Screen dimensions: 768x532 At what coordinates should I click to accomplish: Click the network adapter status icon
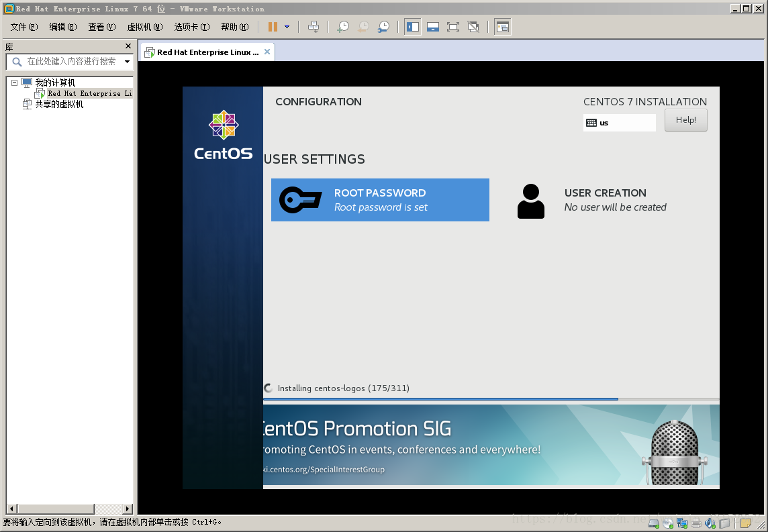coord(682,524)
